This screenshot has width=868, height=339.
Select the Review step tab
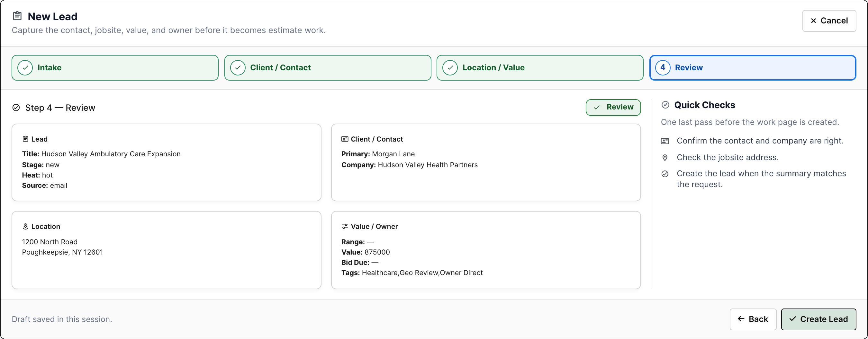[x=752, y=68]
